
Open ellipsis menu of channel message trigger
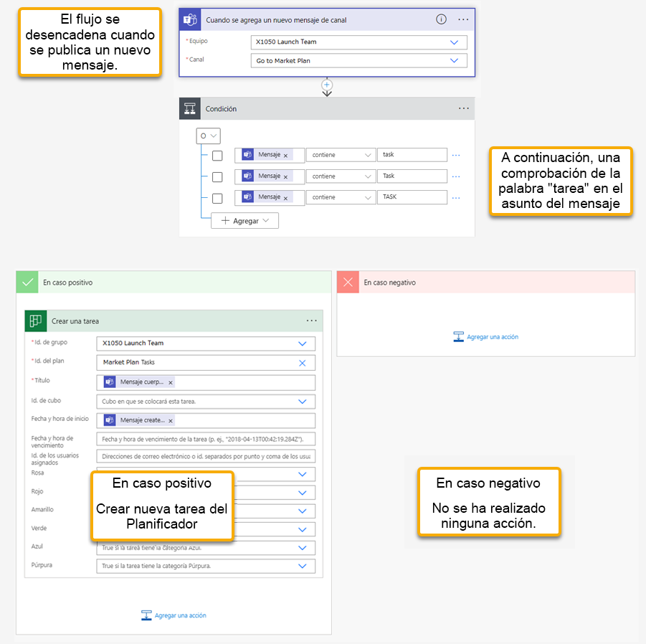click(463, 19)
